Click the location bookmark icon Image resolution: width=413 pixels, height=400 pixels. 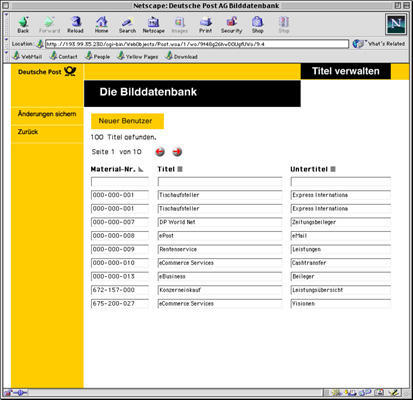pos(40,44)
